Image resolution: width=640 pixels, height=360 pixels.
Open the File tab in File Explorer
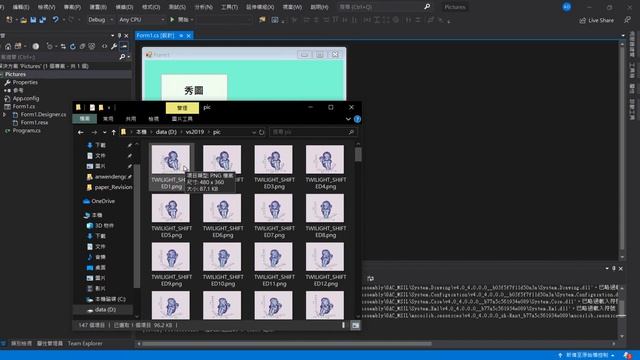tap(84, 119)
